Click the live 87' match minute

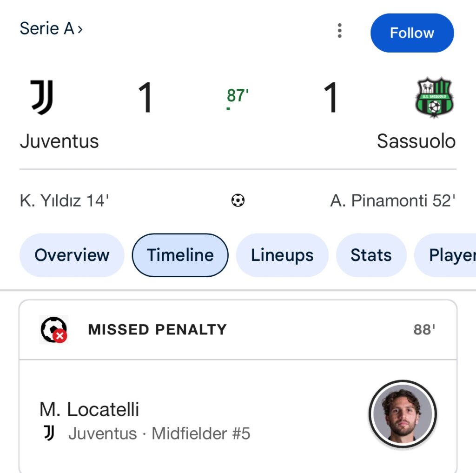click(x=238, y=96)
